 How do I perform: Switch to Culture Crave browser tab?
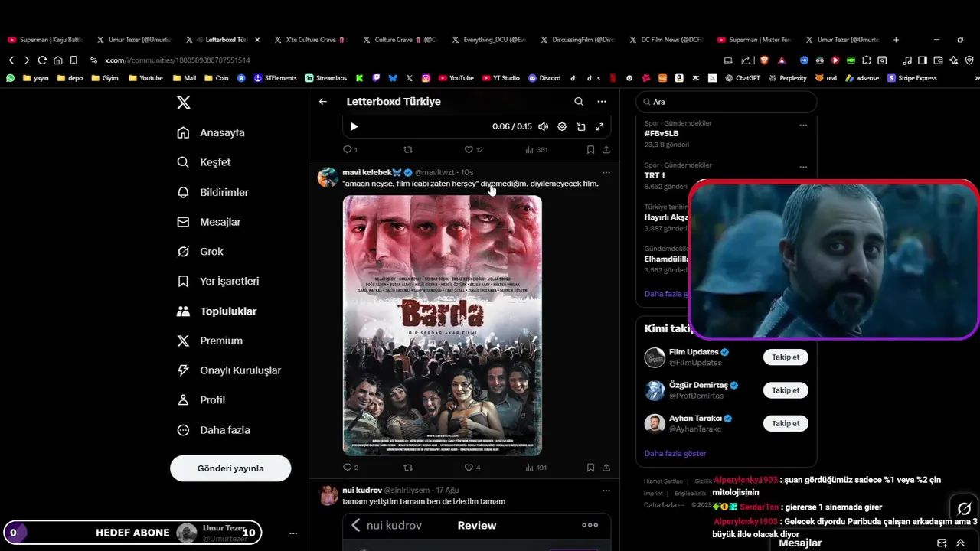point(400,40)
